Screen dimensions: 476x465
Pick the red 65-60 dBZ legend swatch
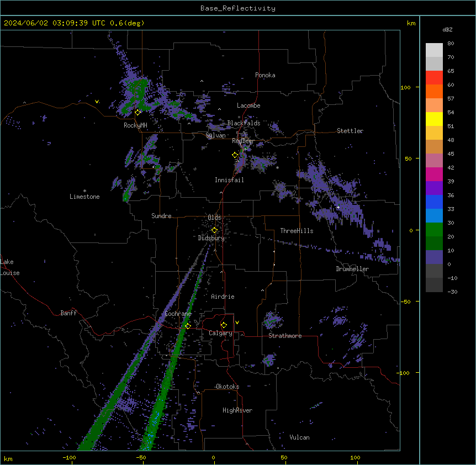[x=434, y=78]
